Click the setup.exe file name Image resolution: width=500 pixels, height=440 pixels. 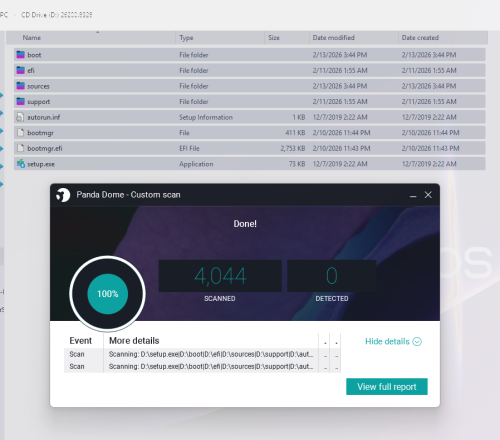[x=41, y=164]
